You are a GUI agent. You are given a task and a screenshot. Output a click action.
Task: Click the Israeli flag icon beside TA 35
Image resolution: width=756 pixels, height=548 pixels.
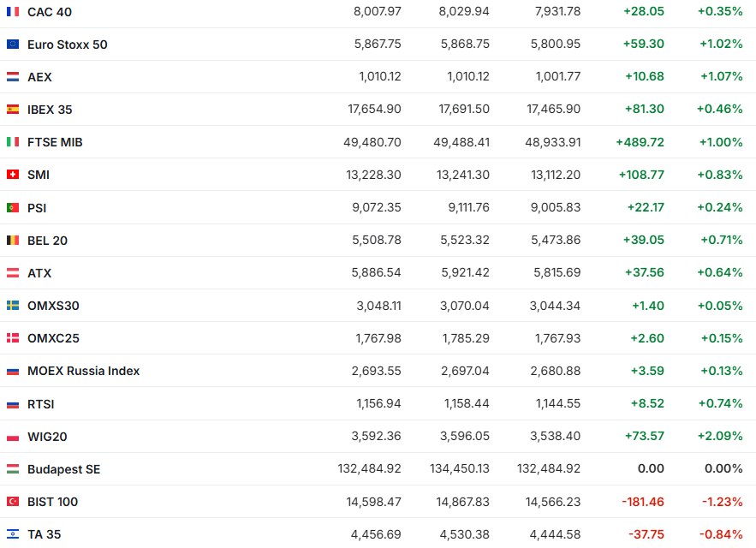[x=13, y=534]
